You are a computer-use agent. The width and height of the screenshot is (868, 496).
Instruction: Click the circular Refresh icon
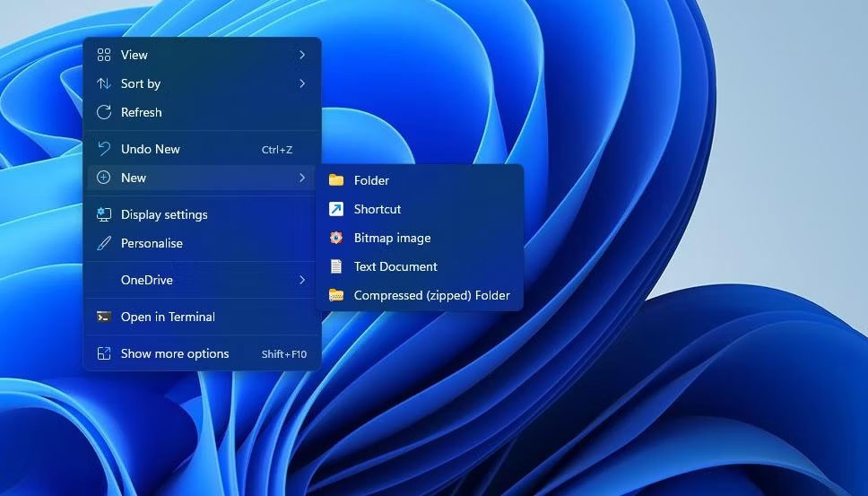(x=104, y=112)
